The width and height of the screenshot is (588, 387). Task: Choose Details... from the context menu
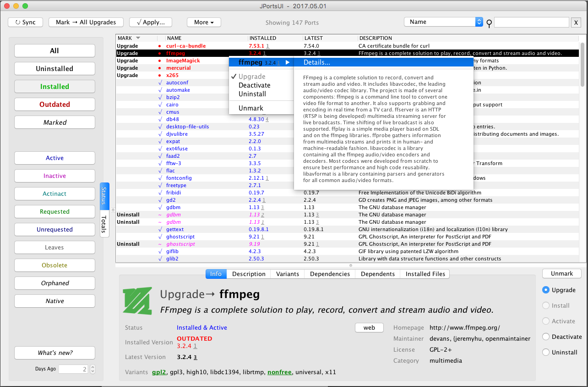pyautogui.click(x=317, y=62)
